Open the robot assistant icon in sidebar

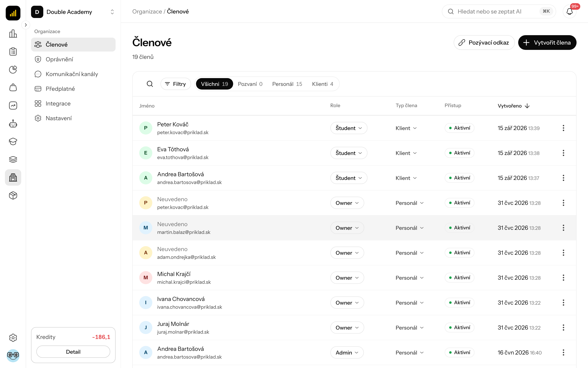[x=13, y=124]
